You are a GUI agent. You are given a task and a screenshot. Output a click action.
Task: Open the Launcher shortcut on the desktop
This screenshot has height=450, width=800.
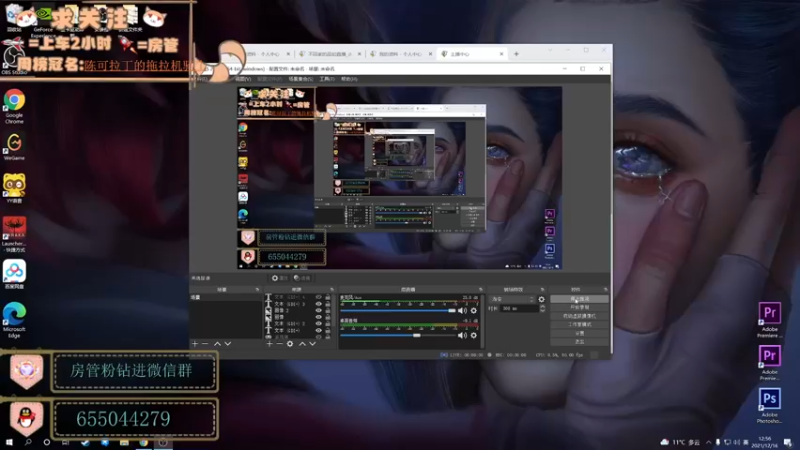point(14,235)
